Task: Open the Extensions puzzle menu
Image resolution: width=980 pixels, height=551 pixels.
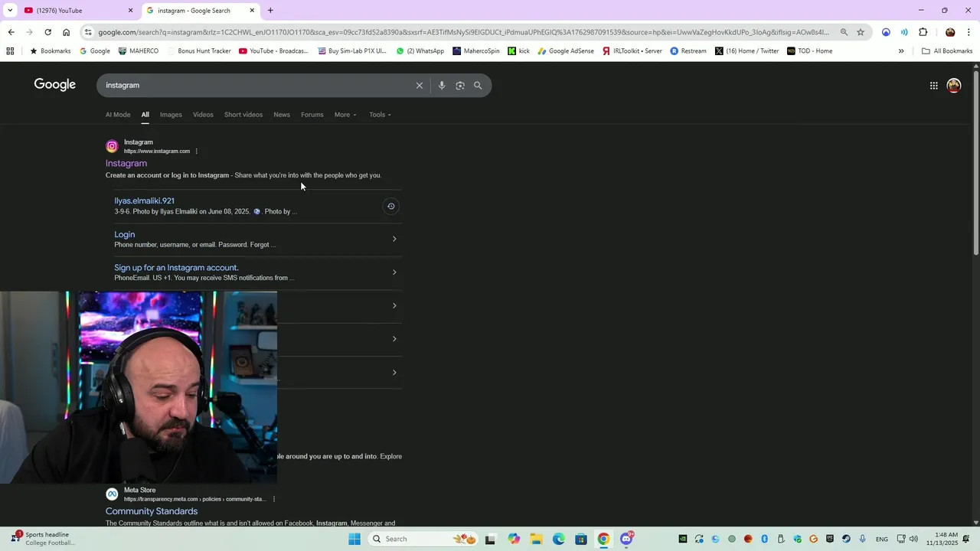Action: click(923, 32)
